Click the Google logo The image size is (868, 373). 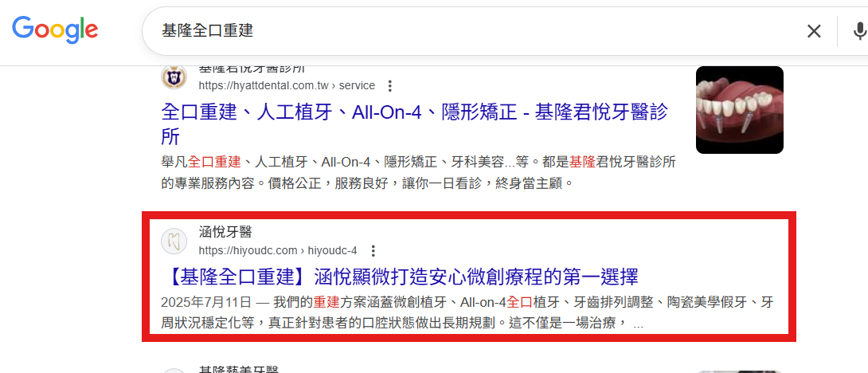tap(55, 29)
